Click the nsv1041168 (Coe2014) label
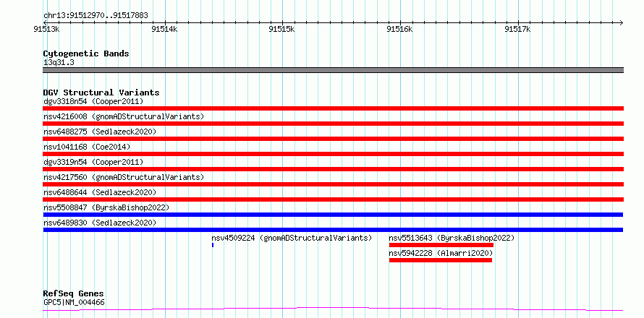 click(87, 147)
